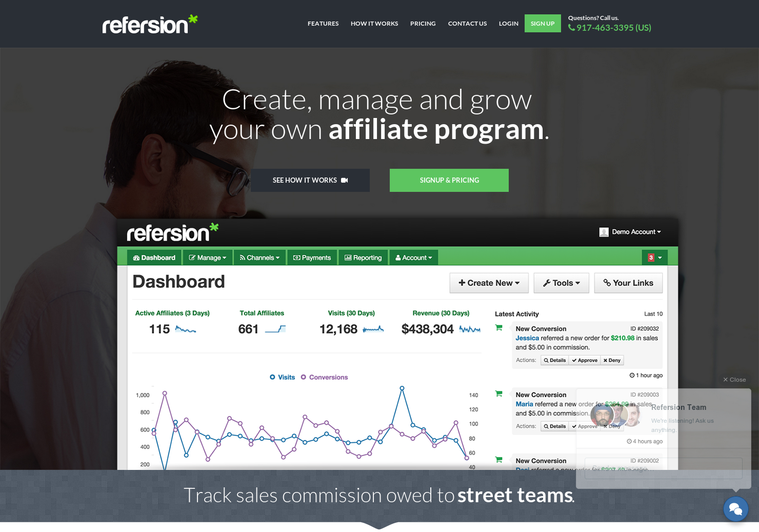Go to How It Works page
The width and height of the screenshot is (759, 532).
coord(374,24)
